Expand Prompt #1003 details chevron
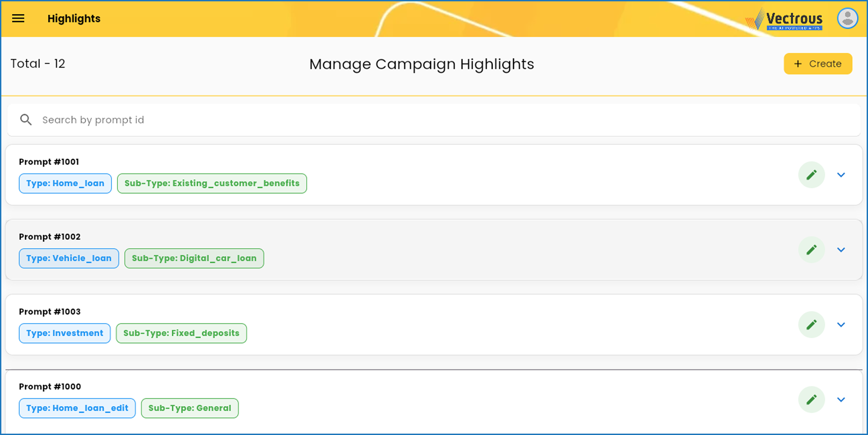Screen dimensions: 868x435 click(x=841, y=324)
